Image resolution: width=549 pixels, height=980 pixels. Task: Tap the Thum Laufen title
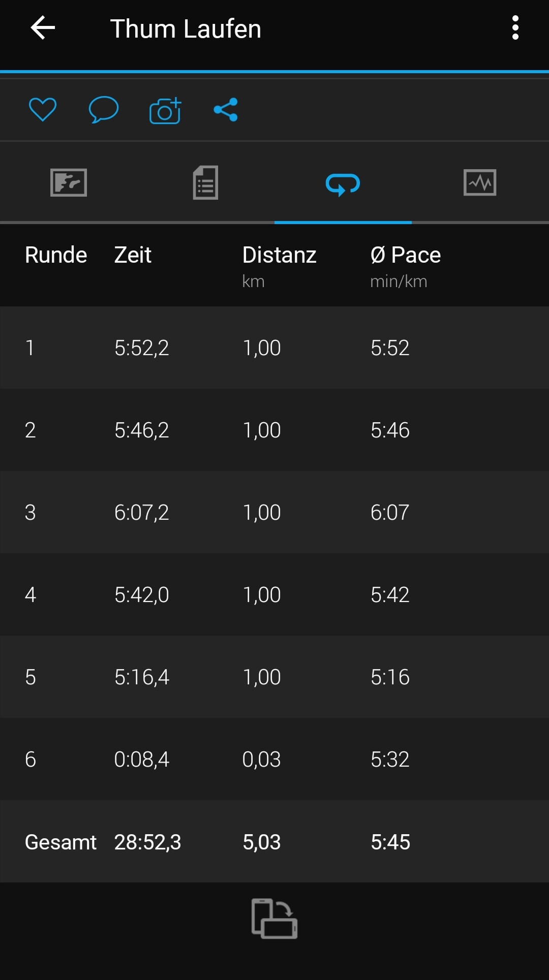click(186, 29)
